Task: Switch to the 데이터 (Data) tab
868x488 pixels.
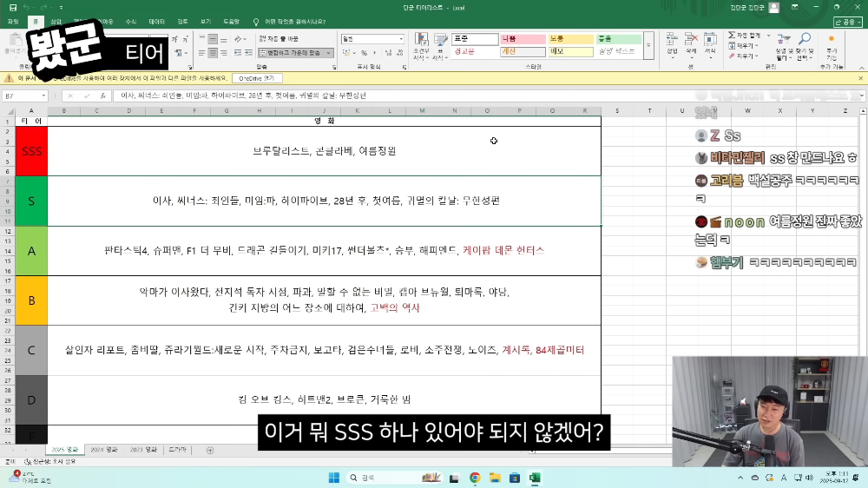Action: pos(156,22)
